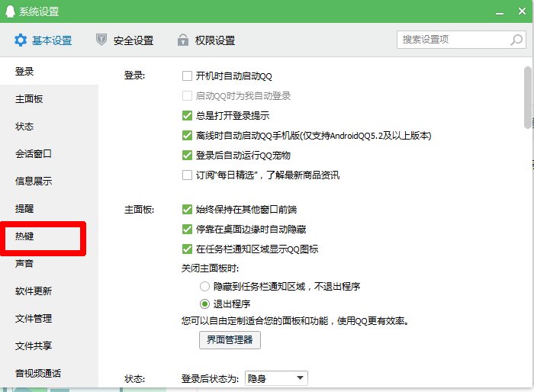Open 软件更新 in sidebar

49,291
